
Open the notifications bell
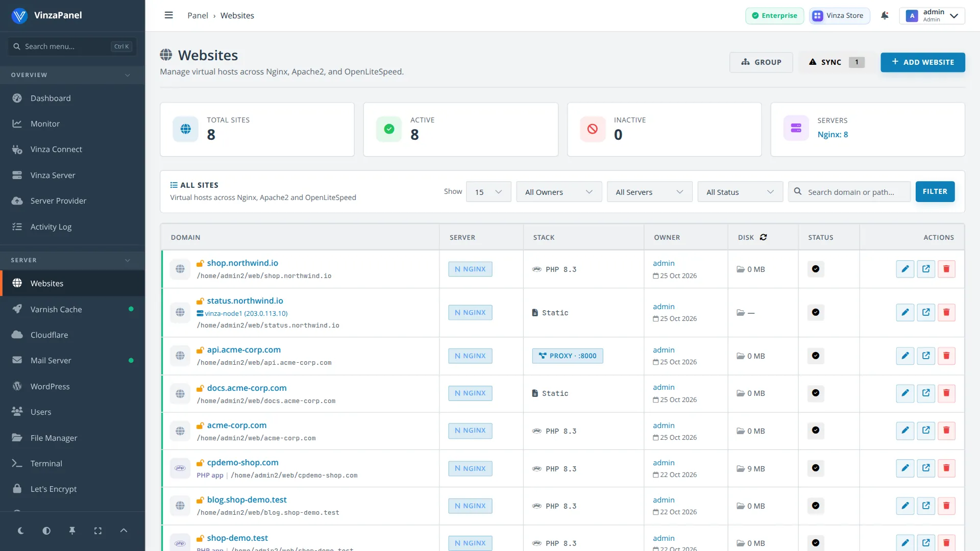(885, 15)
